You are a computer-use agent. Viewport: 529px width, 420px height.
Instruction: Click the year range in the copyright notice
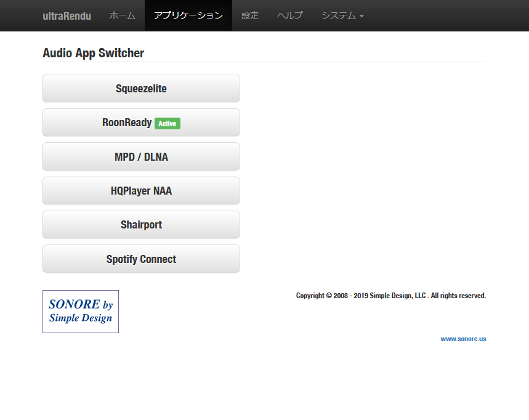pos(350,296)
